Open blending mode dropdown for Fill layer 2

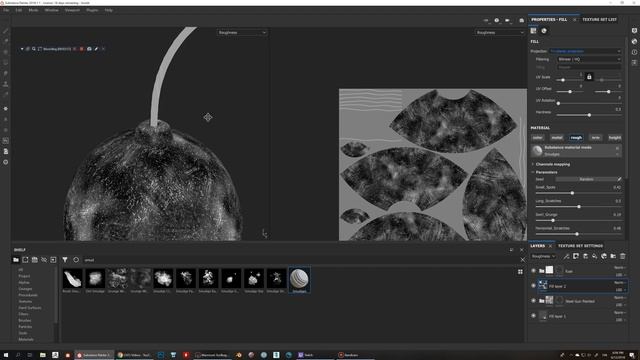[x=620, y=282]
